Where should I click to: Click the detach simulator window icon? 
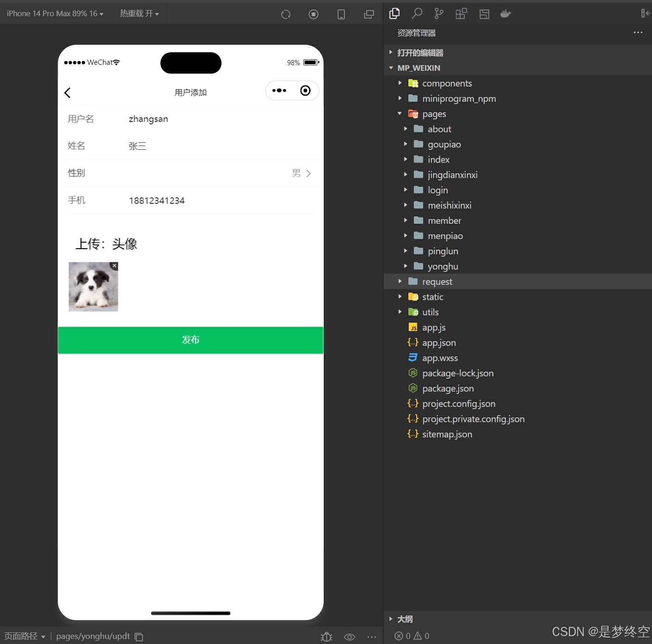pos(369,14)
